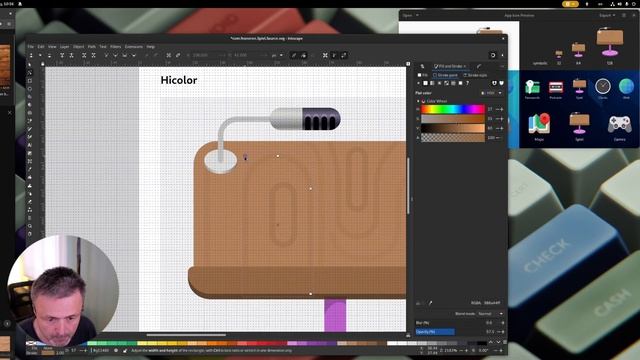Viewport: 640px width, 360px height.
Task: Open the px units dropdown in tool controls
Action: (x=277, y=55)
